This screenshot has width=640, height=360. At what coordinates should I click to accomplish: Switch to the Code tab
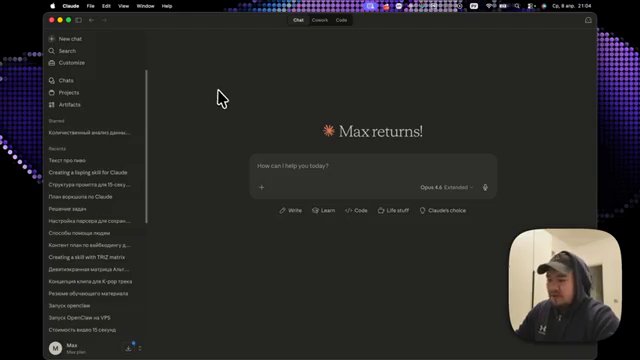(341, 20)
